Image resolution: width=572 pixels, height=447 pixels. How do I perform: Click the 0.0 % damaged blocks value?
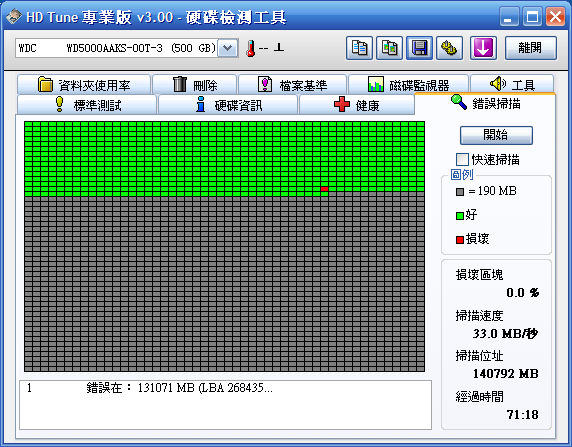[522, 293]
